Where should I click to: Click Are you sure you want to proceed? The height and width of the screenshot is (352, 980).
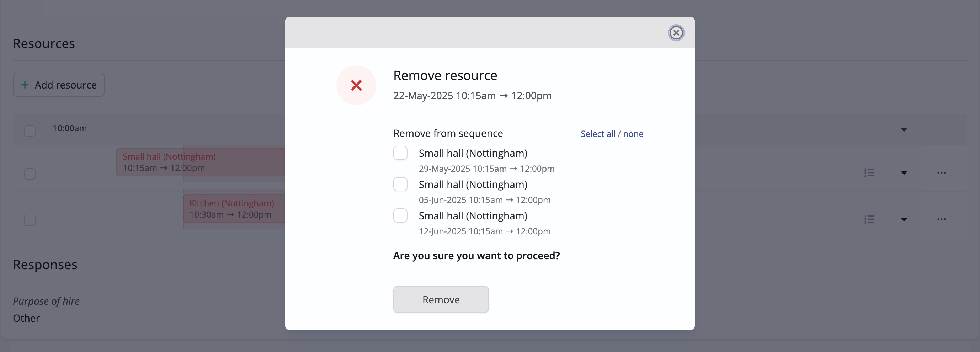(x=476, y=256)
